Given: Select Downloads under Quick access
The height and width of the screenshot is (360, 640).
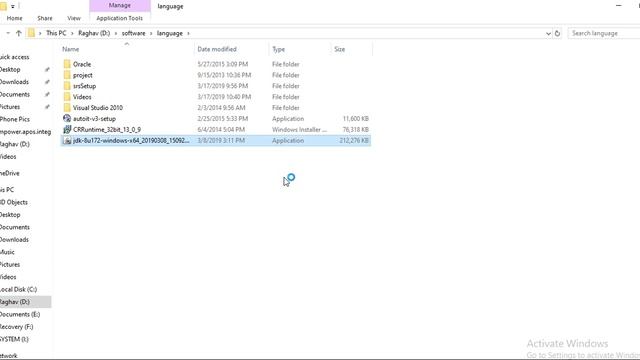Looking at the screenshot, I should (14, 82).
